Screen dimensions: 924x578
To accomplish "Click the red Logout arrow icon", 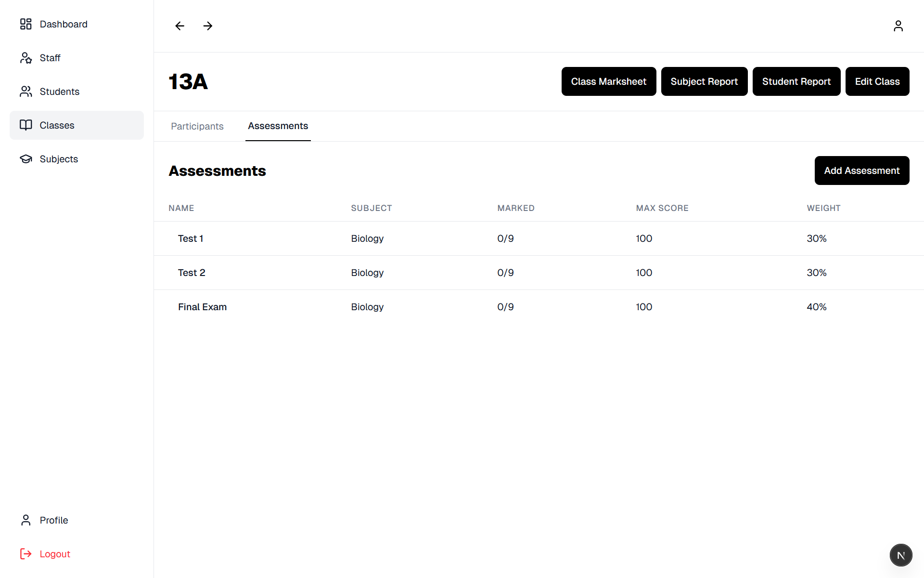I will 26,554.
